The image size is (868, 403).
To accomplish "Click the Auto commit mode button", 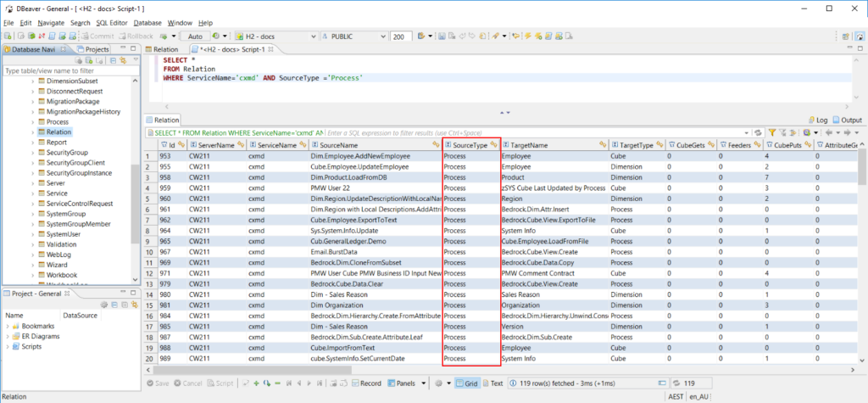I will coord(195,36).
